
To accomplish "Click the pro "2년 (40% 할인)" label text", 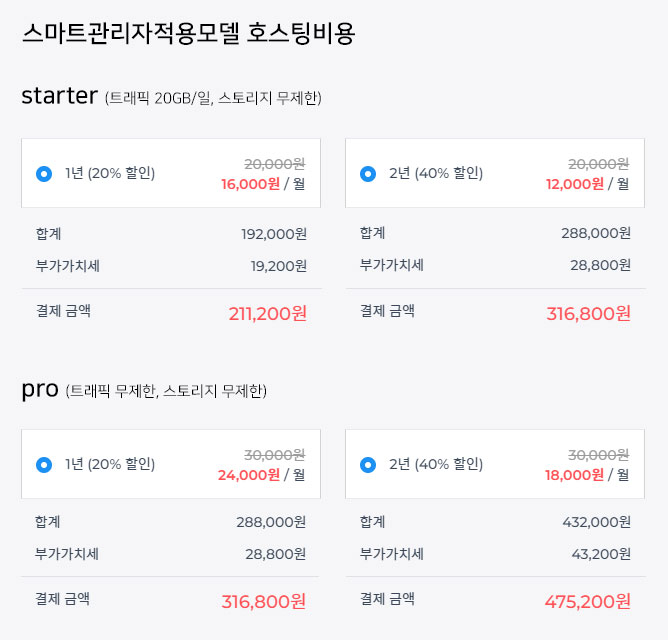I will point(436,465).
